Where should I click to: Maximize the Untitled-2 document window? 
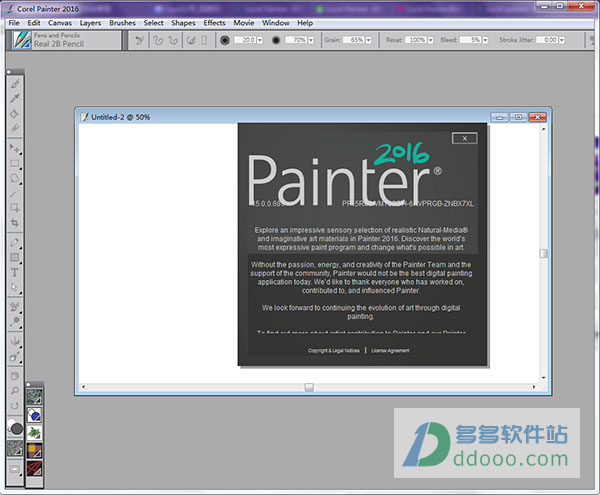coord(518,117)
